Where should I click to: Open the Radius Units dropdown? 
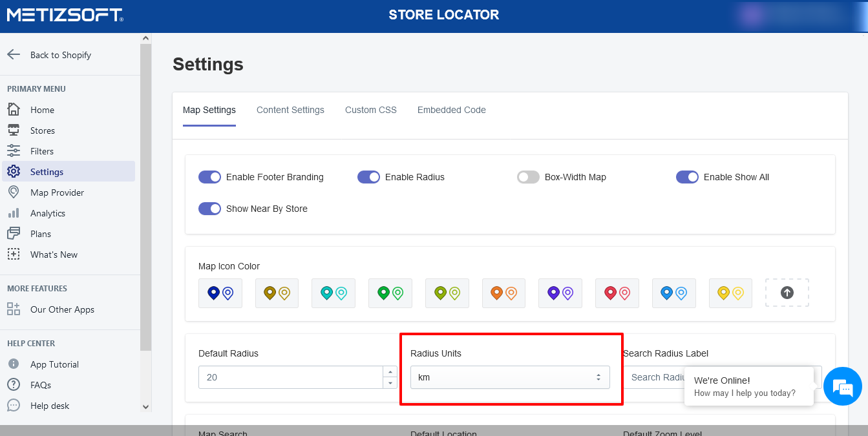coord(510,377)
